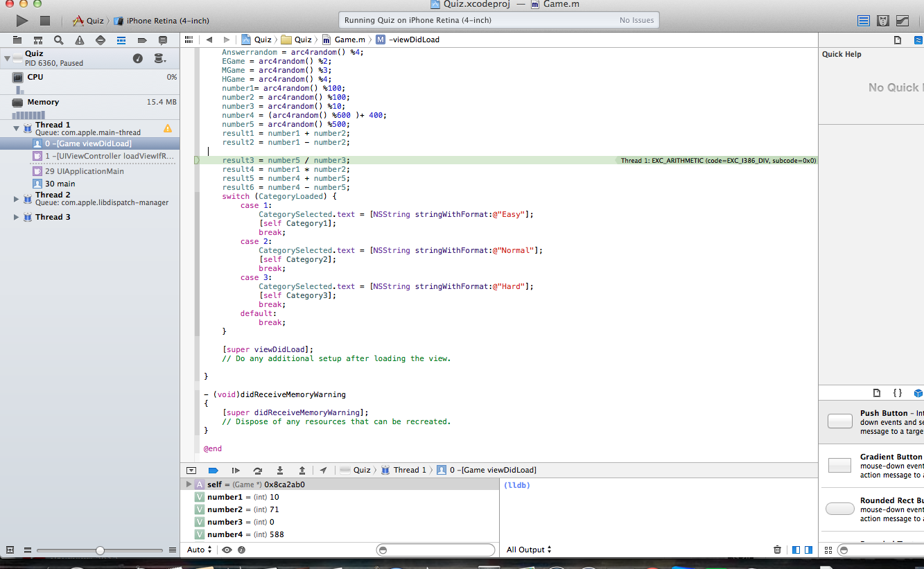Open the Issue navigator warning tab

pyautogui.click(x=80, y=40)
